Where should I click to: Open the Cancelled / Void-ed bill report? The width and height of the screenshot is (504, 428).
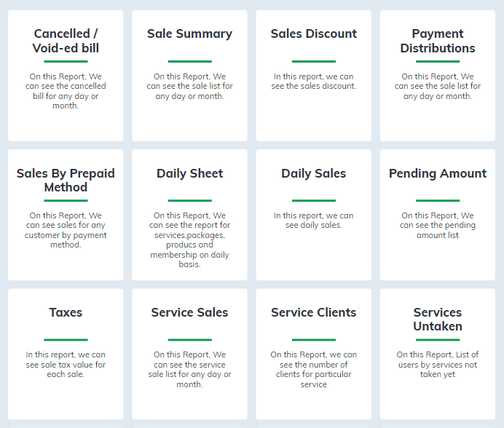(66, 76)
